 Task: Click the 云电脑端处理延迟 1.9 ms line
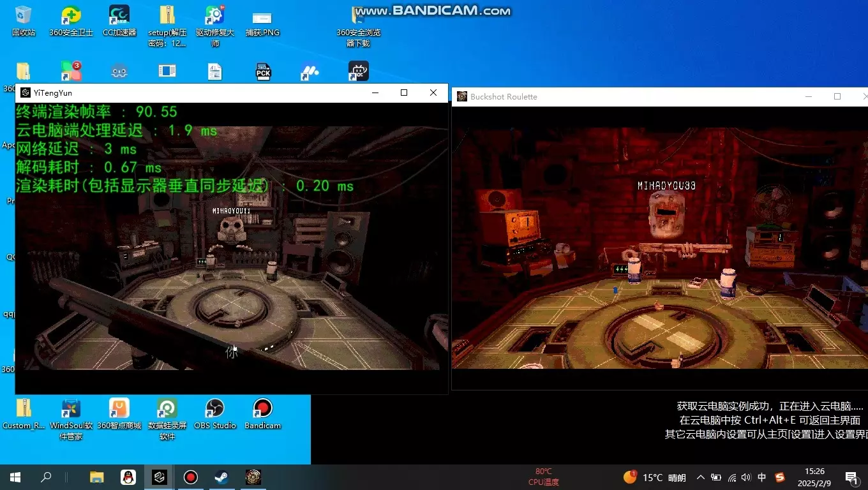pos(117,131)
